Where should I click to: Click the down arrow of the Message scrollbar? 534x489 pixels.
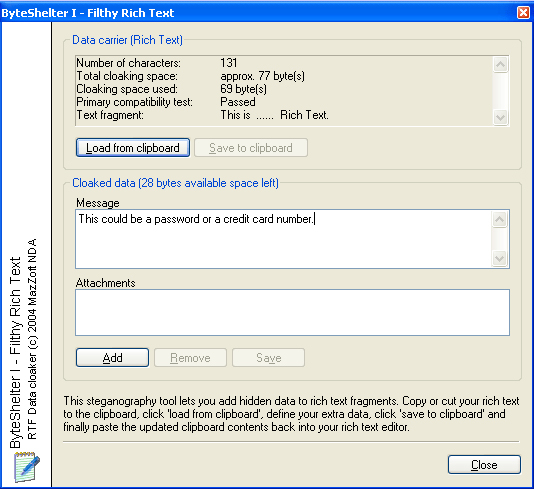500,258
